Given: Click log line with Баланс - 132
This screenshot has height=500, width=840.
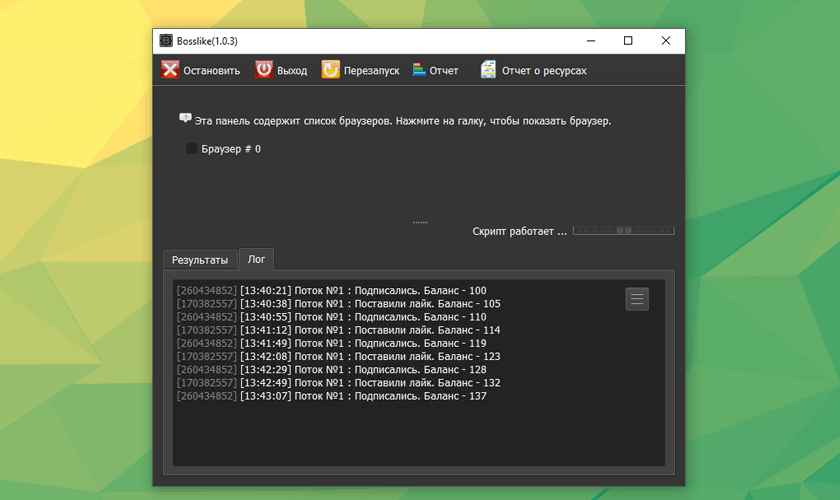Looking at the screenshot, I should point(339,383).
